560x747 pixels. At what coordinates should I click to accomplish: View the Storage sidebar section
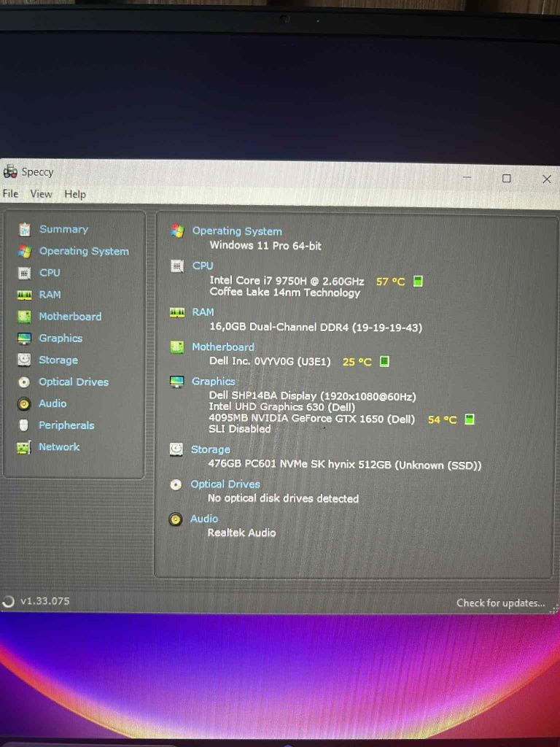pyautogui.click(x=58, y=360)
